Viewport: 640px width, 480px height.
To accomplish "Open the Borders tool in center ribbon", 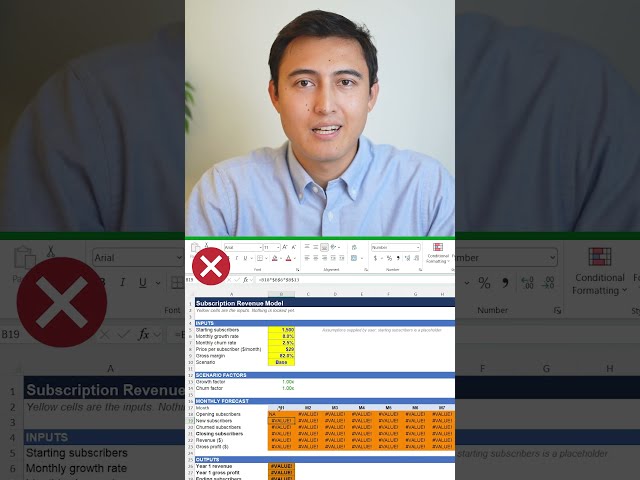I will [259, 258].
